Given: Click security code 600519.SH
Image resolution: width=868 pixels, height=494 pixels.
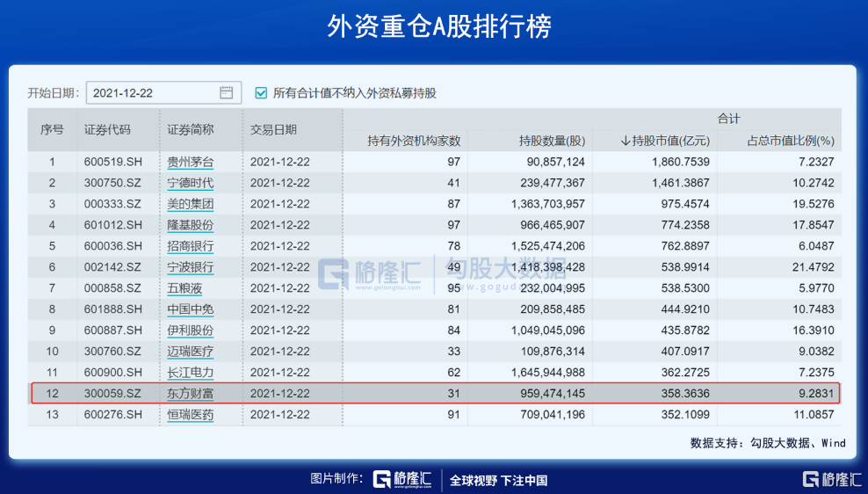Looking at the screenshot, I should 113,163.
